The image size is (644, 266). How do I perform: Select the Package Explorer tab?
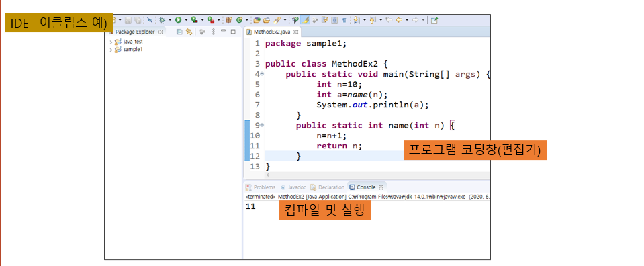[135, 32]
